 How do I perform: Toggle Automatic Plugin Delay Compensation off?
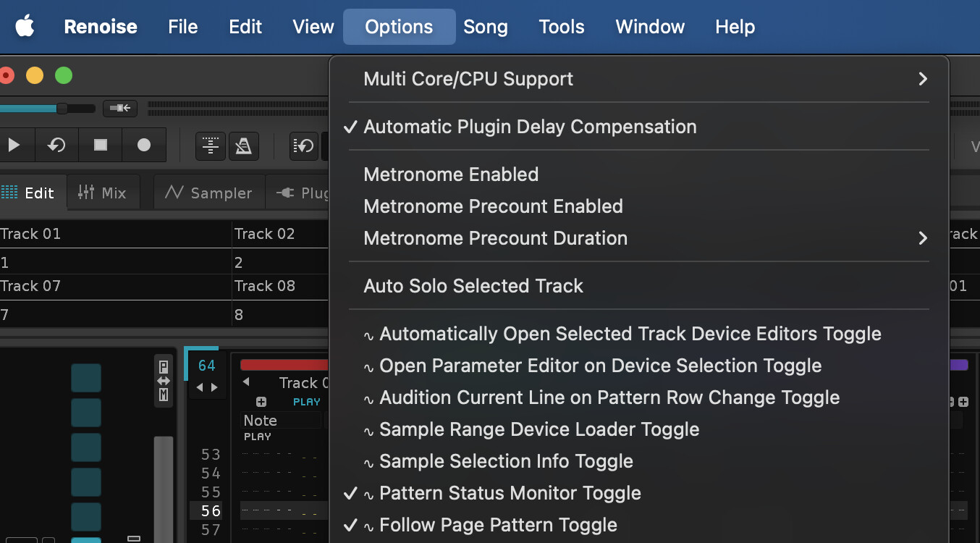tap(530, 127)
